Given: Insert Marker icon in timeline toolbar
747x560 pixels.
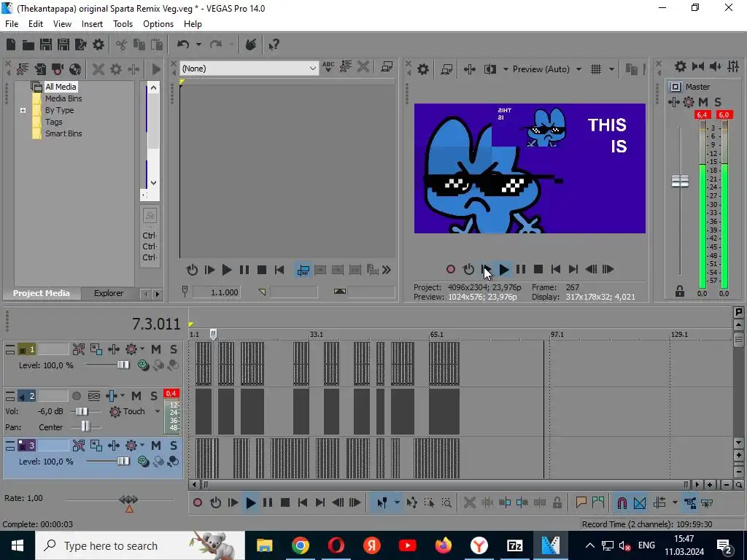Looking at the screenshot, I should pyautogui.click(x=581, y=502).
